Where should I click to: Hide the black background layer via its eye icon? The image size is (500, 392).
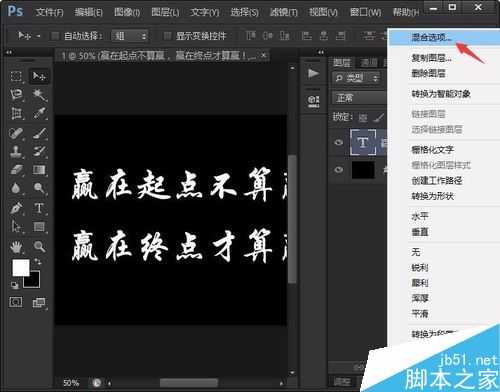point(339,170)
